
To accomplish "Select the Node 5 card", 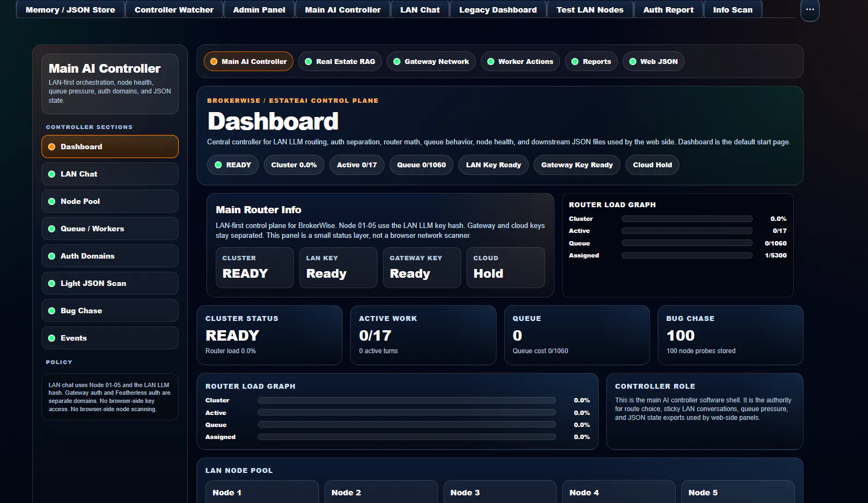I will (x=738, y=492).
